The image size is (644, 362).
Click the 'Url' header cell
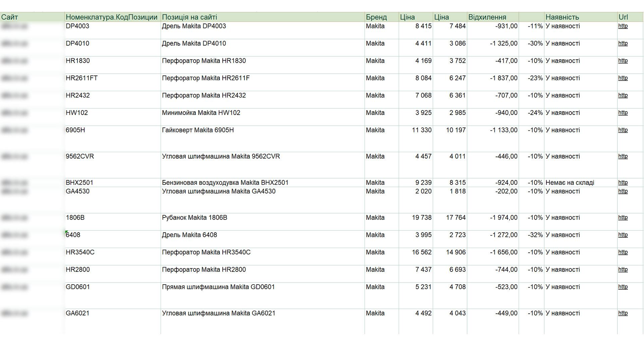[x=623, y=17]
